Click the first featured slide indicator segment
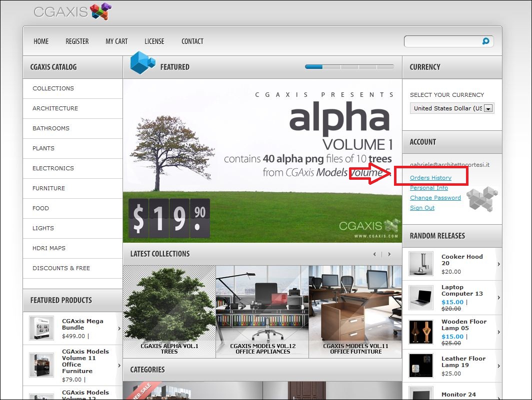The height and width of the screenshot is (400, 532). coord(314,67)
